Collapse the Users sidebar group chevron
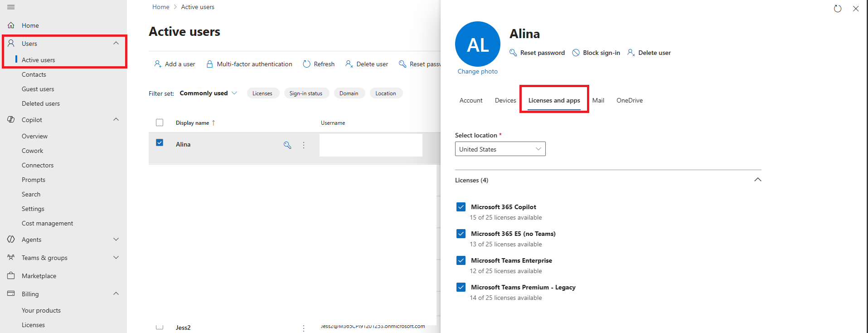The height and width of the screenshot is (333, 868). [116, 43]
